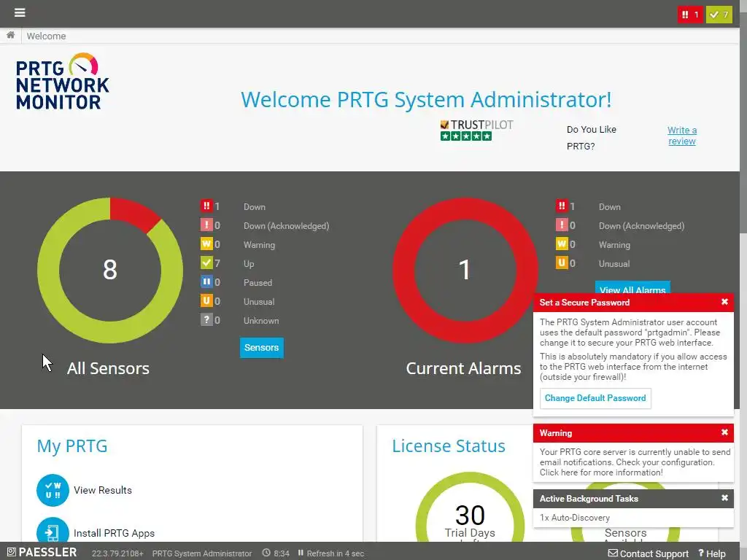
Task: Click Down (Acknowledged) icon under Current Alarms
Action: [562, 225]
